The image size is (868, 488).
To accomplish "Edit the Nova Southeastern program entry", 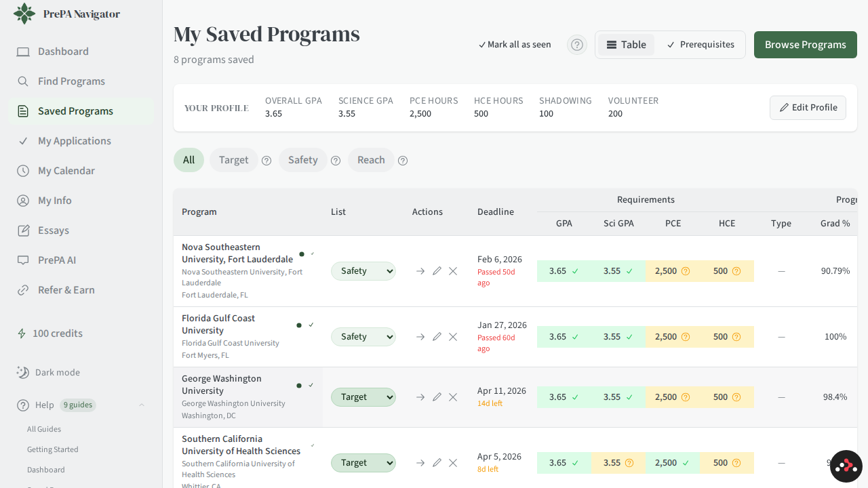I will pos(437,271).
